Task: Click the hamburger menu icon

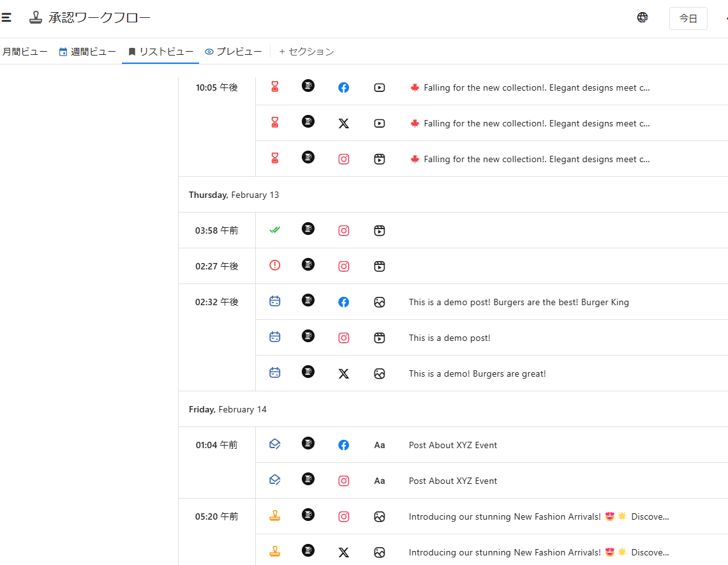Action: point(6,18)
